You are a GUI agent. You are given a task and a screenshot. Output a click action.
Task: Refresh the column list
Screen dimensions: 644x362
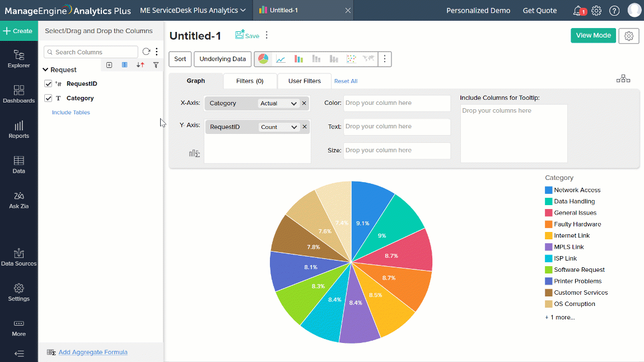[146, 52]
